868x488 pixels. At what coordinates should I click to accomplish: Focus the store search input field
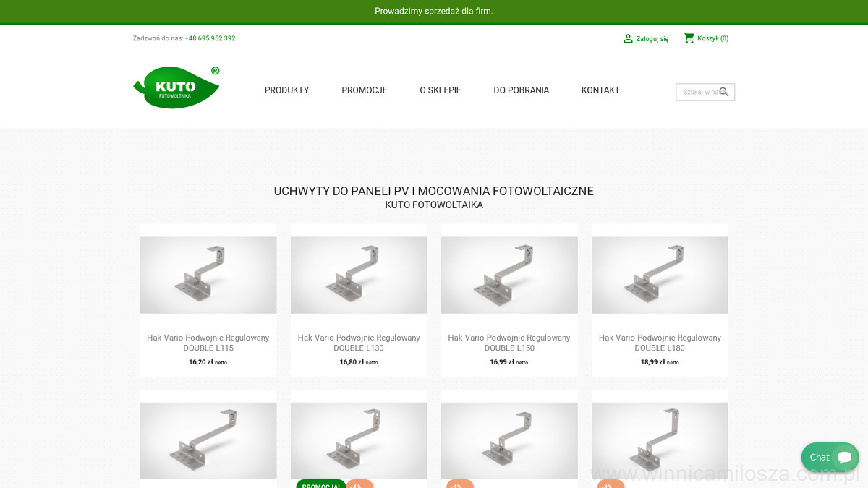pos(700,92)
